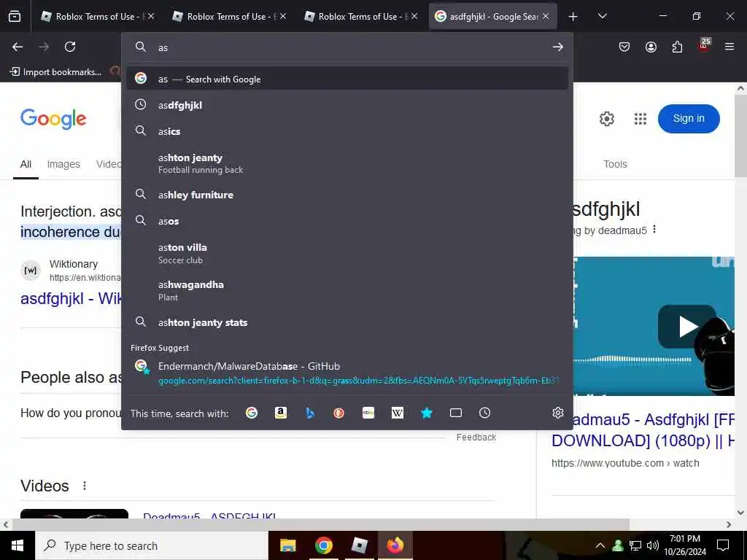Open search settings gear in dropdown
The image size is (747, 560).
point(558,413)
